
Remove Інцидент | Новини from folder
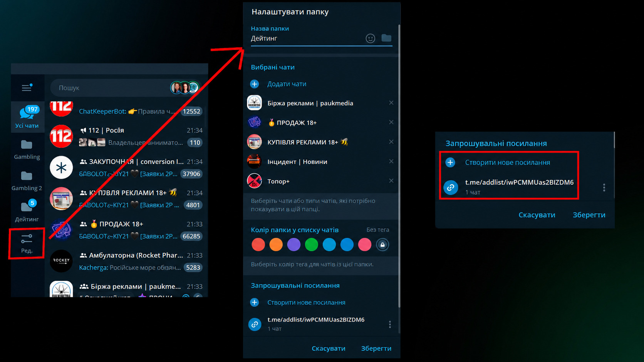coord(391,162)
